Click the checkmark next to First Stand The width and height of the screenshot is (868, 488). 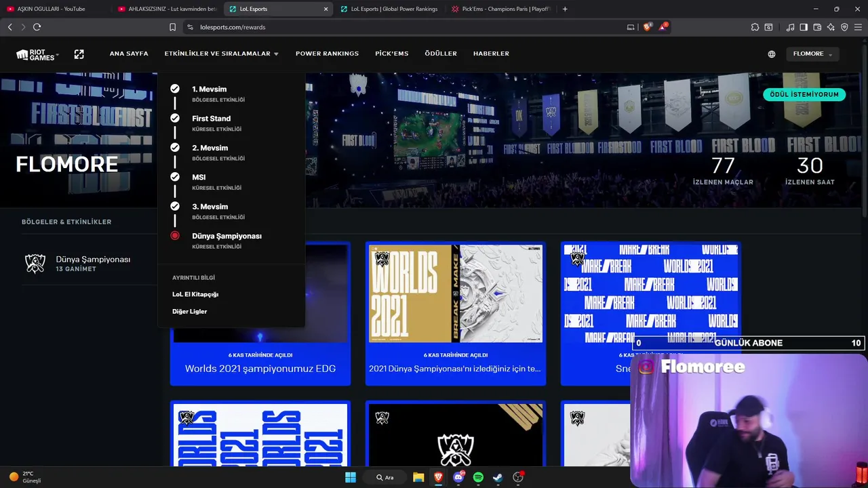[175, 118]
